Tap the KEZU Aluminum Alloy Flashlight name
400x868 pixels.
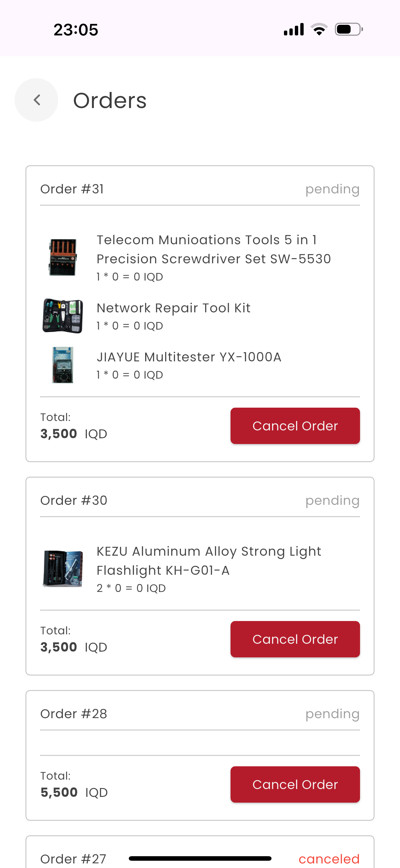(209, 561)
